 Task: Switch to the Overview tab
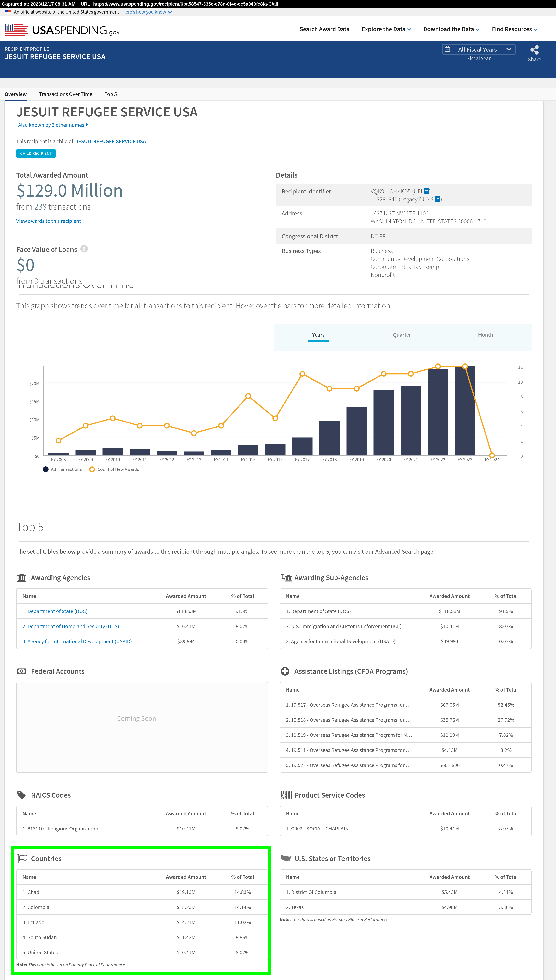pos(16,94)
